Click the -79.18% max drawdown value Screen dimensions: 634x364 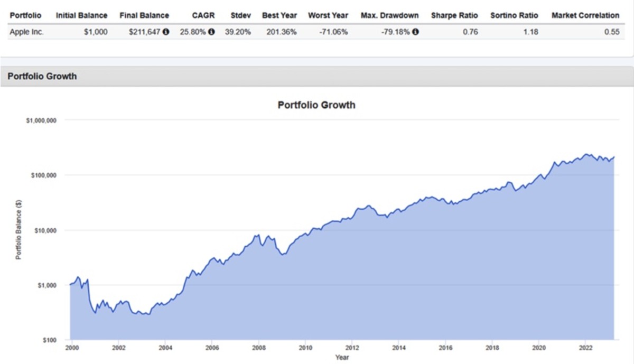click(396, 32)
